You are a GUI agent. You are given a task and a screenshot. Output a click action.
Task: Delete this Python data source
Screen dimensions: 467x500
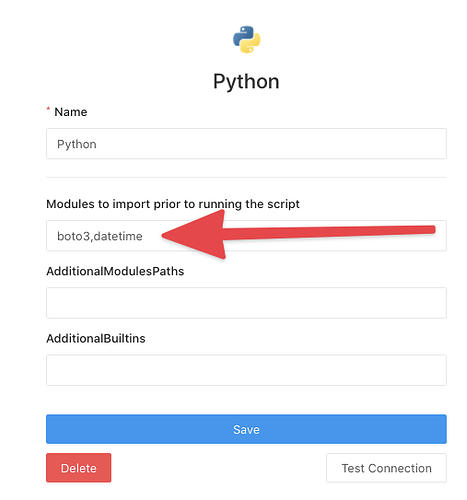(x=79, y=468)
